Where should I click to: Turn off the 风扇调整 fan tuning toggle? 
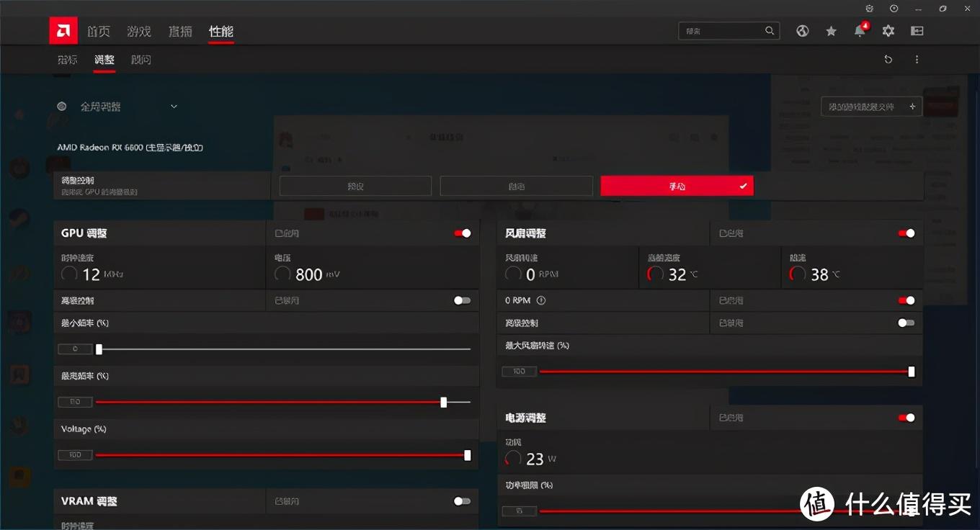click(906, 233)
